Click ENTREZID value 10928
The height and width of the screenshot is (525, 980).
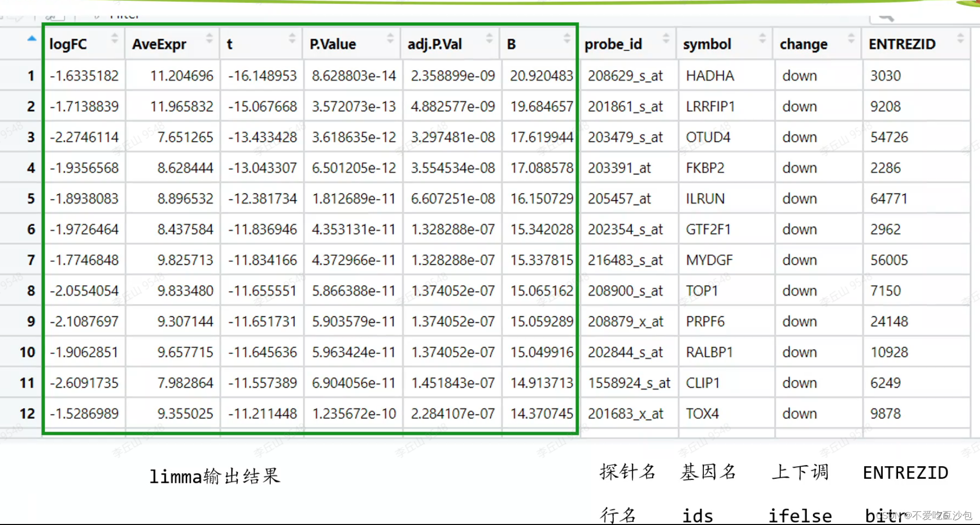tap(889, 352)
